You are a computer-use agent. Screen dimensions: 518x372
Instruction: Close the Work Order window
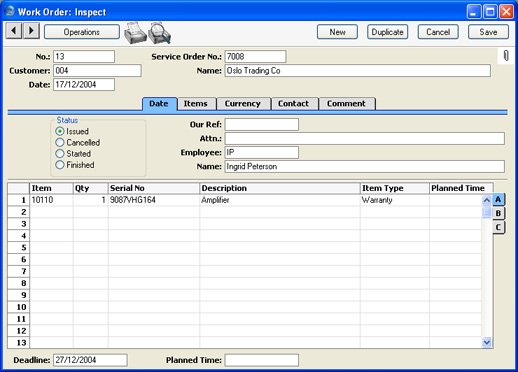click(506, 12)
